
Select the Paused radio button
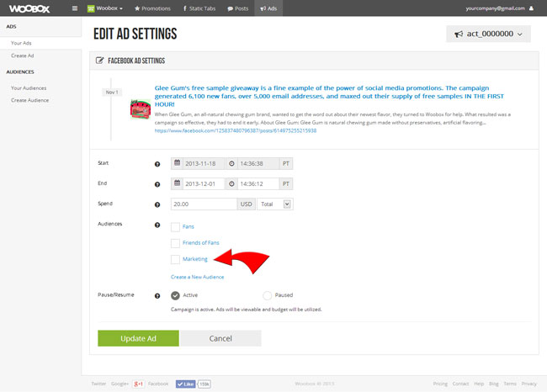268,295
